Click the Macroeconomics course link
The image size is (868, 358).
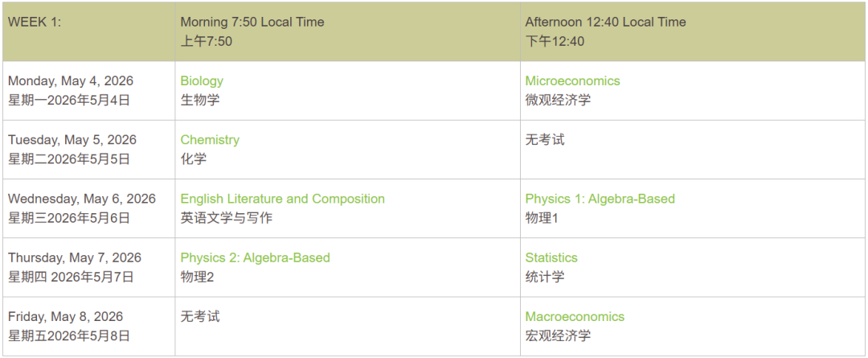[575, 316]
